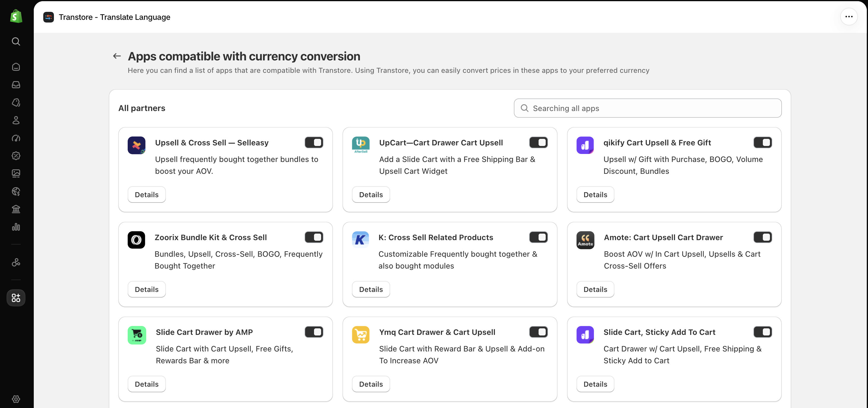Image resolution: width=868 pixels, height=408 pixels.
Task: Open the sidebar search icon
Action: [16, 41]
